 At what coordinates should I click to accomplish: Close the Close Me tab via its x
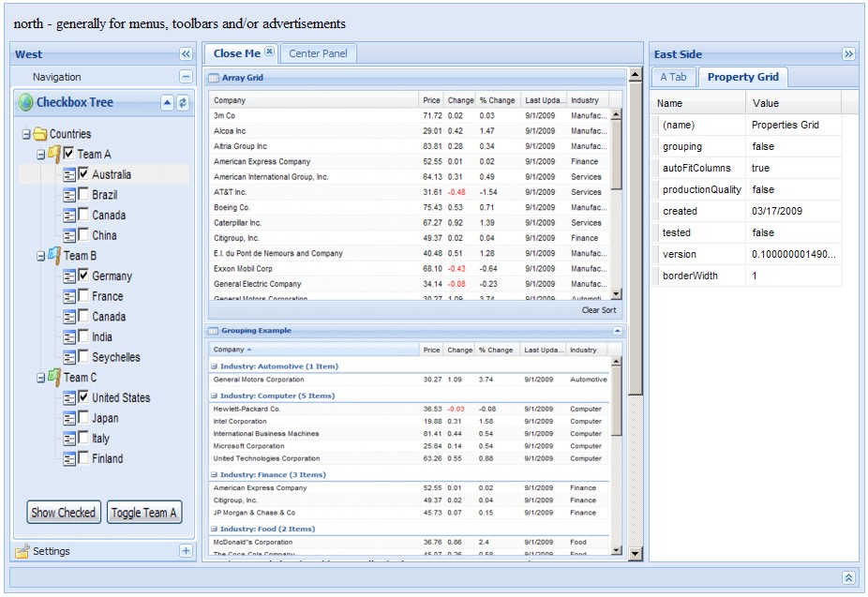tap(270, 52)
